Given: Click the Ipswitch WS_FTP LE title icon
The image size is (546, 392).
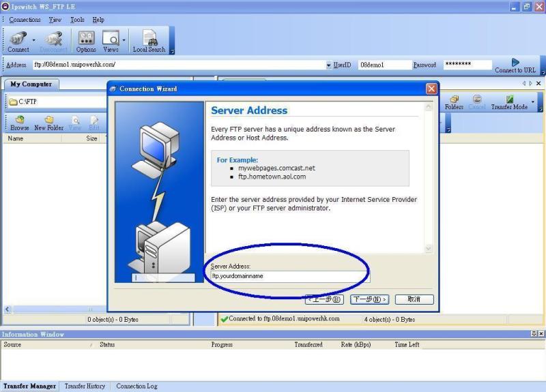Looking at the screenshot, I should coord(5,6).
